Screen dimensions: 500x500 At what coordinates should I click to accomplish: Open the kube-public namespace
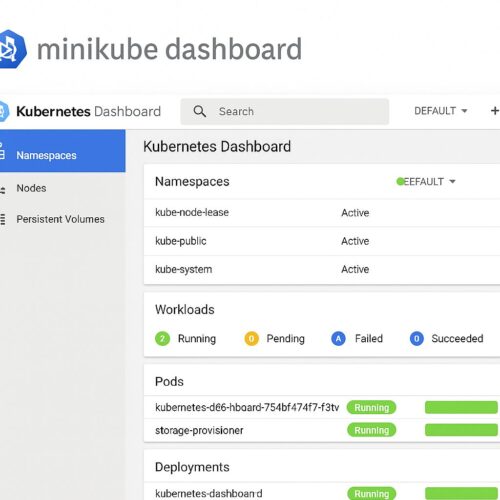click(181, 241)
